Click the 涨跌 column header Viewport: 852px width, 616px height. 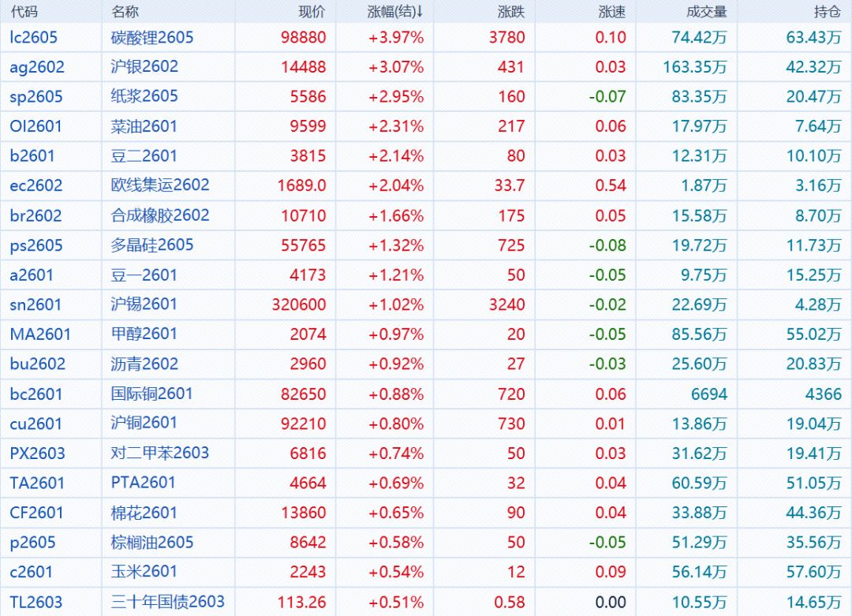click(x=511, y=12)
